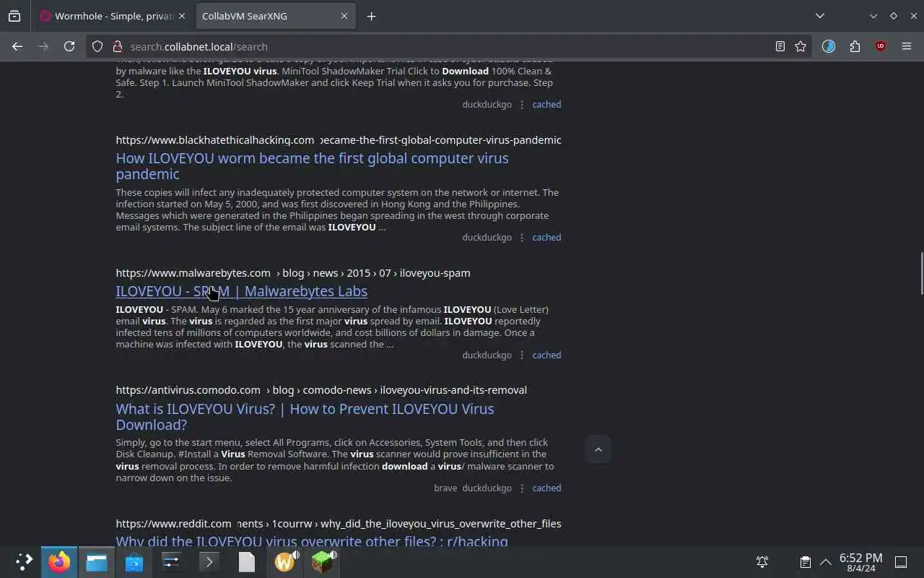Click the show desktop button
Image resolution: width=924 pixels, height=578 pixels.
coord(901,561)
